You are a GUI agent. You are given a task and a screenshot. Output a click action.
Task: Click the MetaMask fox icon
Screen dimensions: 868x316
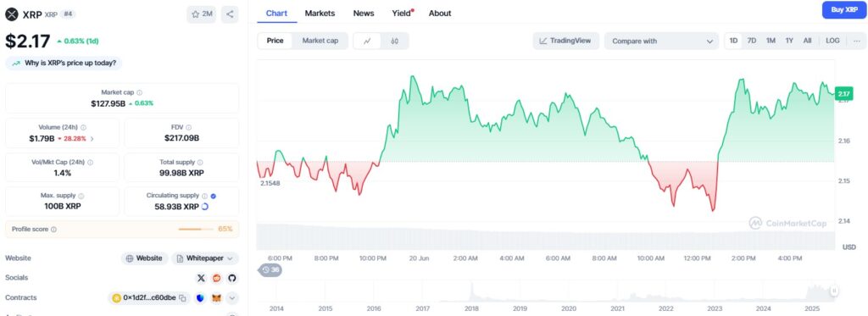coord(216,298)
